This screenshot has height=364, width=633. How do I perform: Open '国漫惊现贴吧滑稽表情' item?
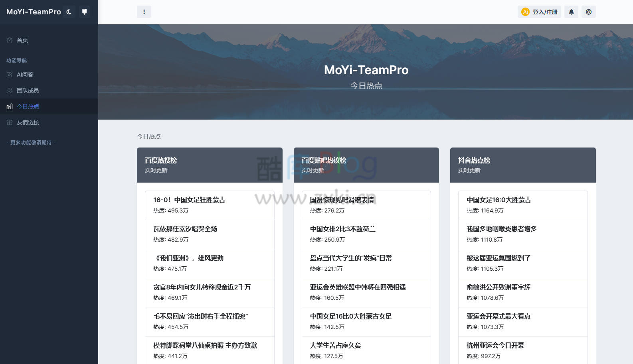tap(366, 205)
